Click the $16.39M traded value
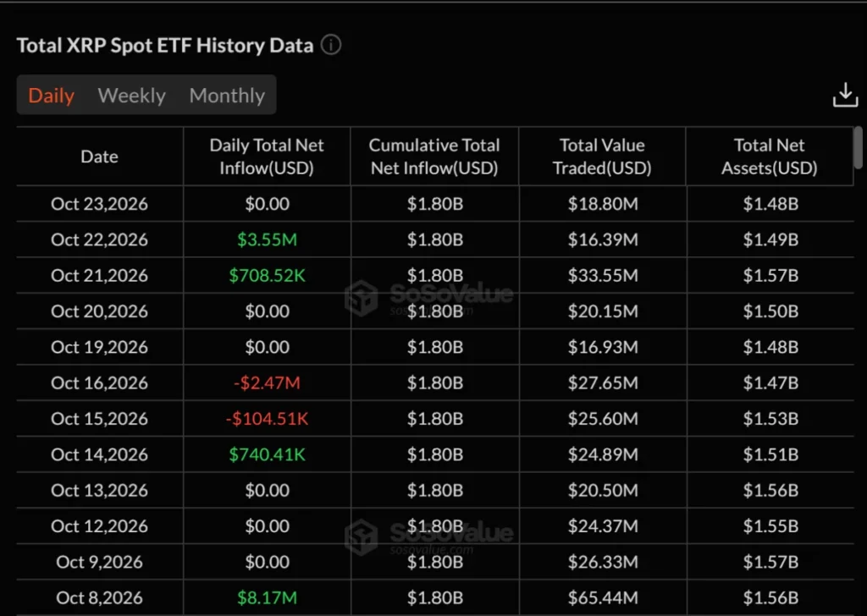Viewport: 867px width, 616px height. (603, 239)
